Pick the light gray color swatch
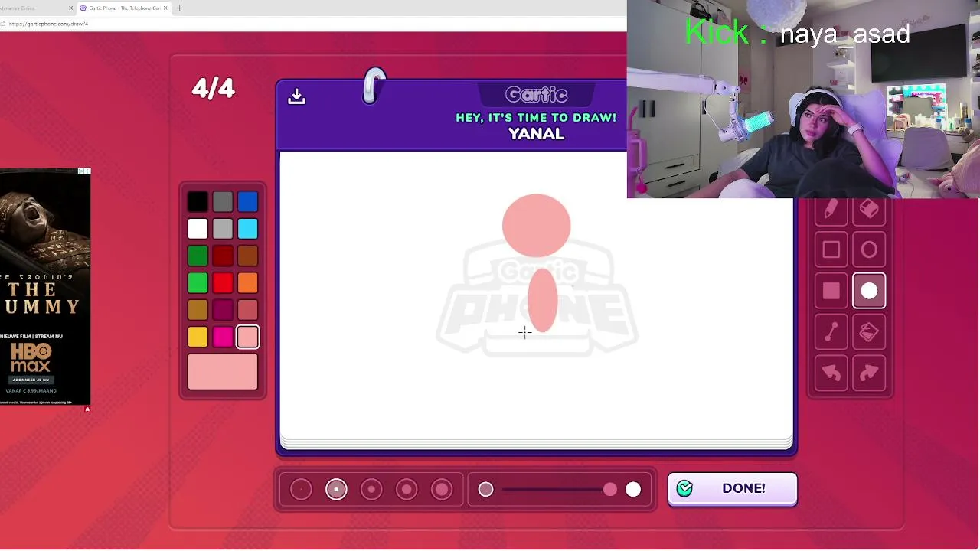 (x=222, y=229)
